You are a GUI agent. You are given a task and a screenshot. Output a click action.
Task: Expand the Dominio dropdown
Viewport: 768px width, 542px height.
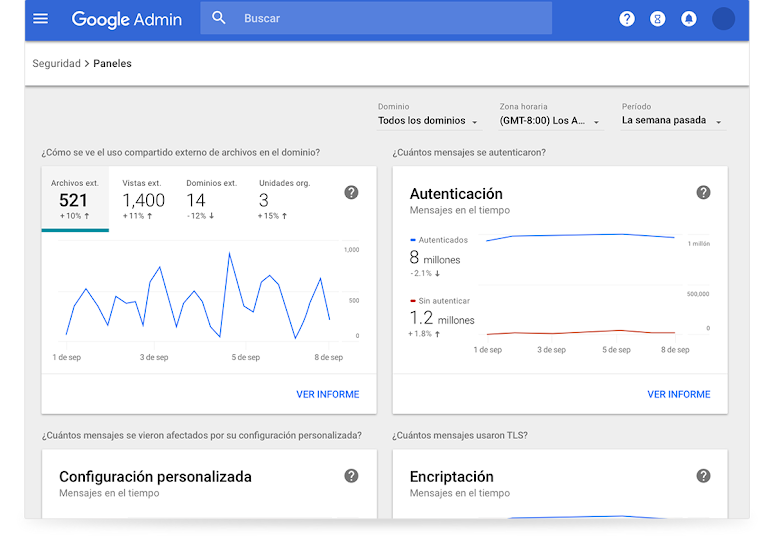428,121
